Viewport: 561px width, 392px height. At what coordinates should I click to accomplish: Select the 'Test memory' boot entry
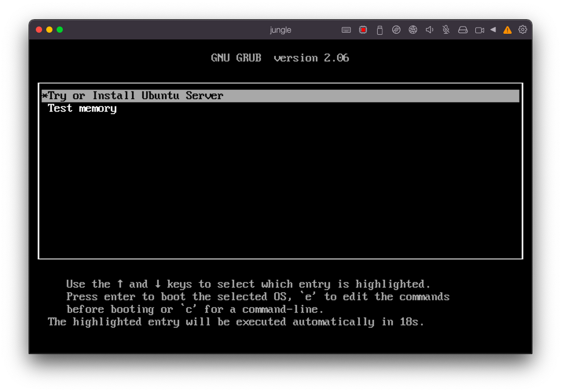pyautogui.click(x=82, y=109)
